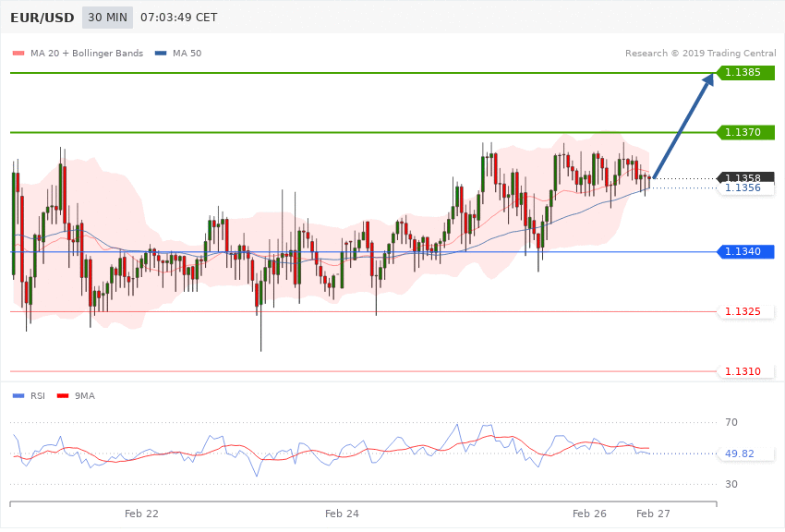Click the Feb 27 date label
Screen dimensions: 785x532
(x=653, y=514)
